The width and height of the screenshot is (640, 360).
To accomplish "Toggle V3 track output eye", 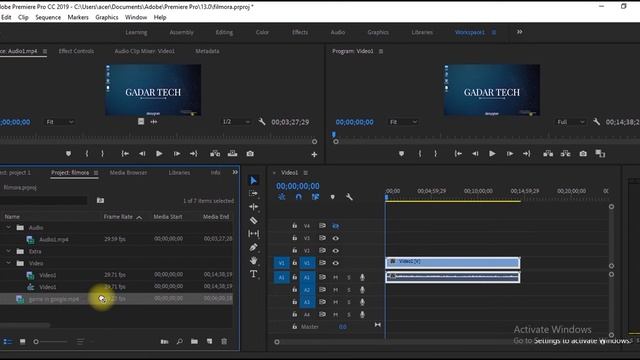I will tap(336, 238).
